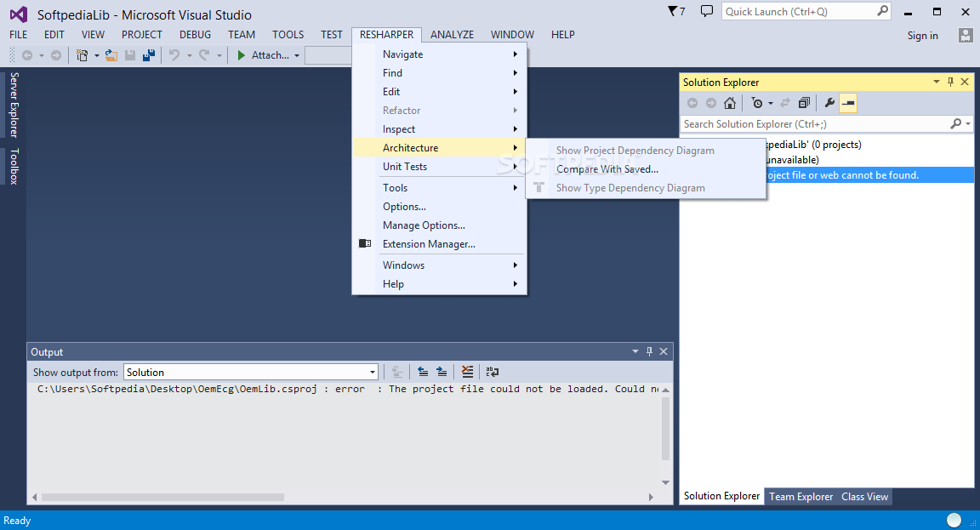This screenshot has width=980, height=530.
Task: Click Solution Explorer Forward arrow icon
Action: pos(710,103)
